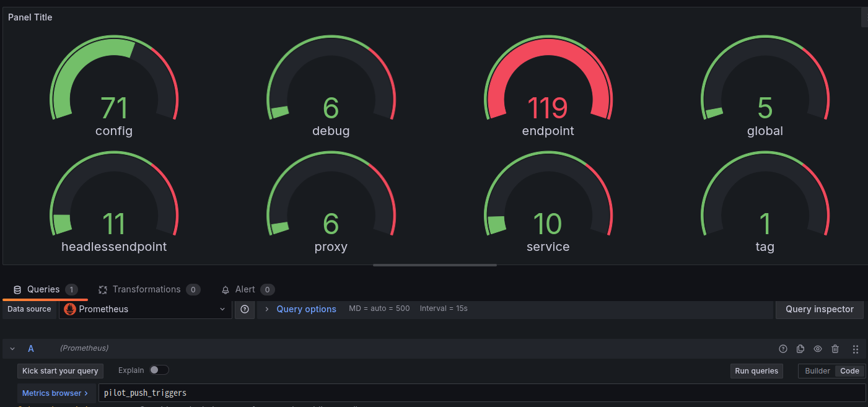Click the pilot_push_triggers query field
Viewport: 868px width, 407px height.
point(481,393)
